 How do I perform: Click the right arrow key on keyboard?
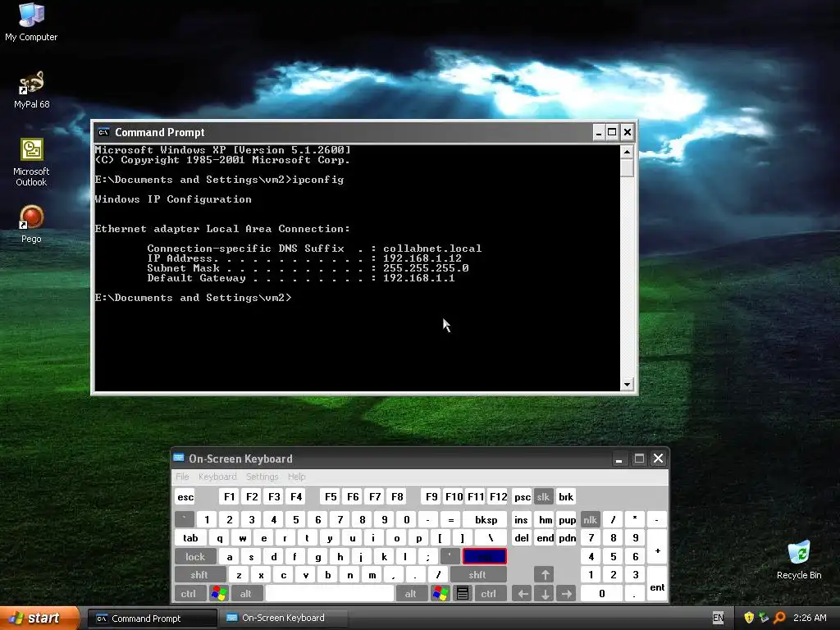coord(566,594)
